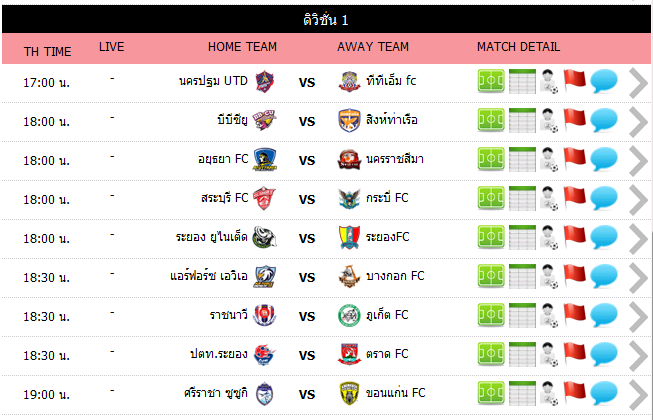The image size is (653, 420).
Task: Click the ภูเก็ต FC team logo
Action: [348, 316]
